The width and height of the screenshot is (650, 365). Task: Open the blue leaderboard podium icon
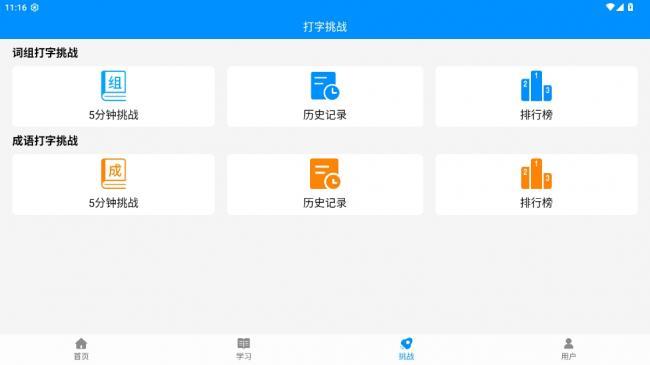(536, 86)
